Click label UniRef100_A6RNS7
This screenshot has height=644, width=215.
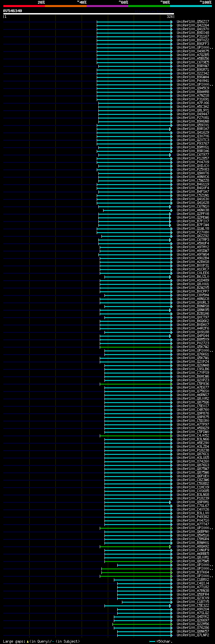coord(193,395)
